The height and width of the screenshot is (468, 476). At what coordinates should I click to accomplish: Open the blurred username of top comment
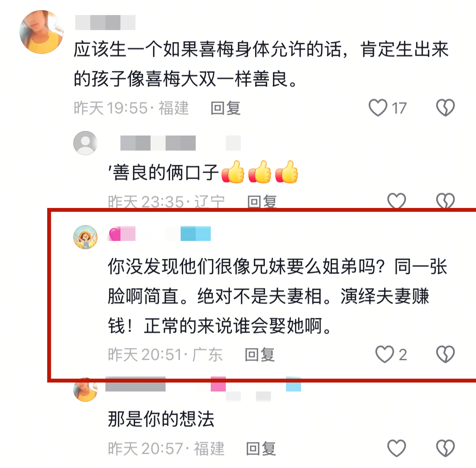(x=105, y=22)
